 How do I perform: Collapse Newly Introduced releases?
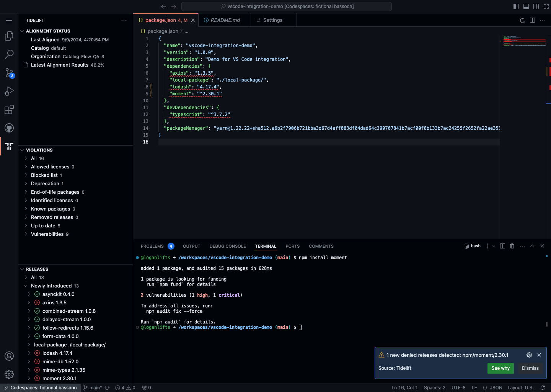[x=75, y=286]
